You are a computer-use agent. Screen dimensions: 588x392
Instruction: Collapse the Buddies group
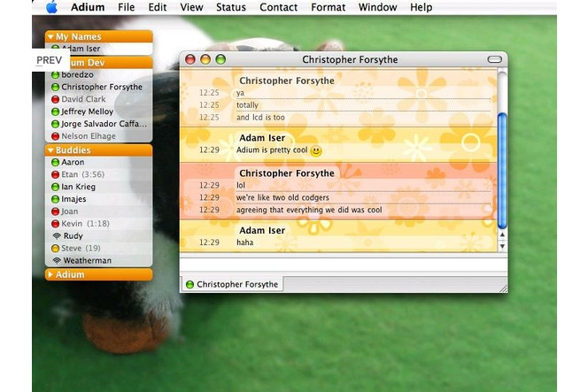coord(50,150)
